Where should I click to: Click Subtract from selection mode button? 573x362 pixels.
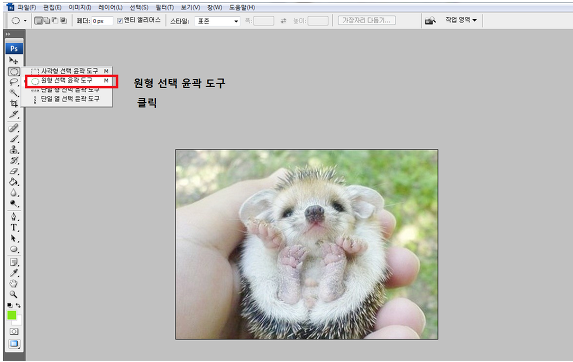pos(55,21)
